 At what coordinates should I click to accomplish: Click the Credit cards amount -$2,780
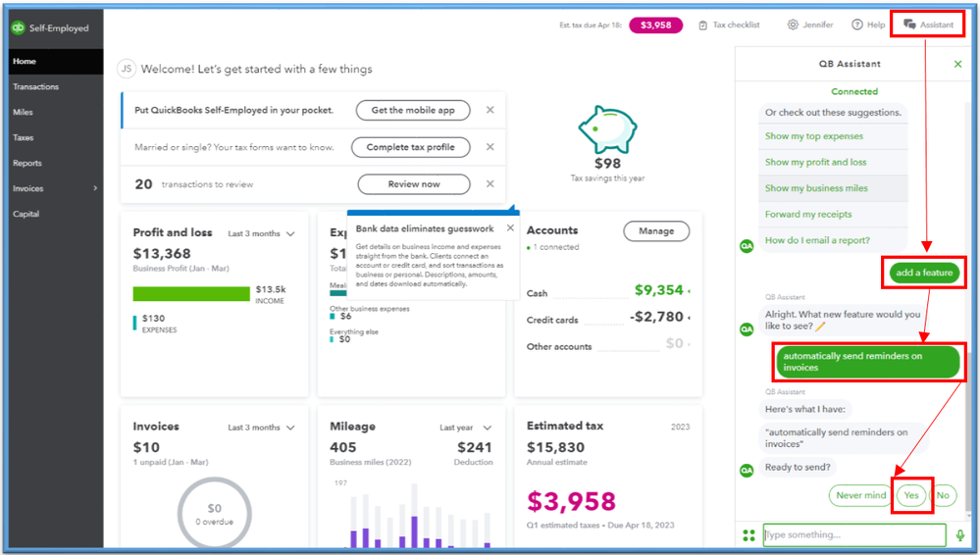[x=656, y=317]
